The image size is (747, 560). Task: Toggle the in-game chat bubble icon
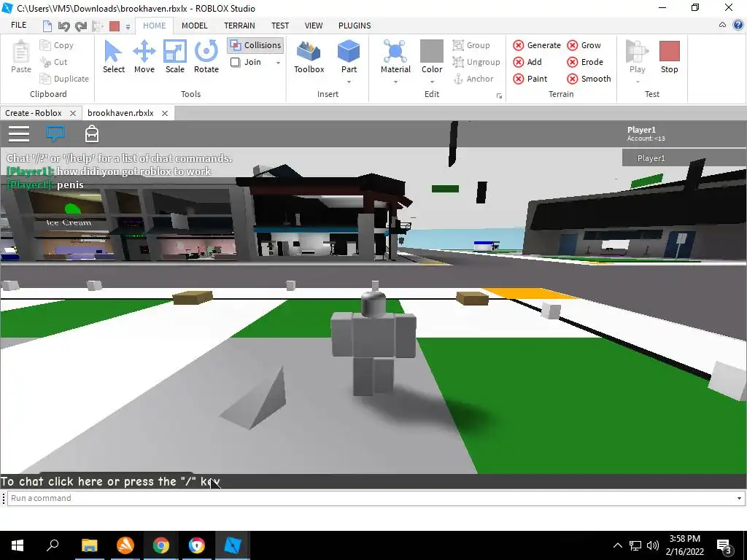click(55, 133)
